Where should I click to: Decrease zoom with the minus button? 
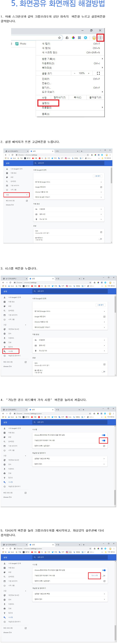pos(75,73)
